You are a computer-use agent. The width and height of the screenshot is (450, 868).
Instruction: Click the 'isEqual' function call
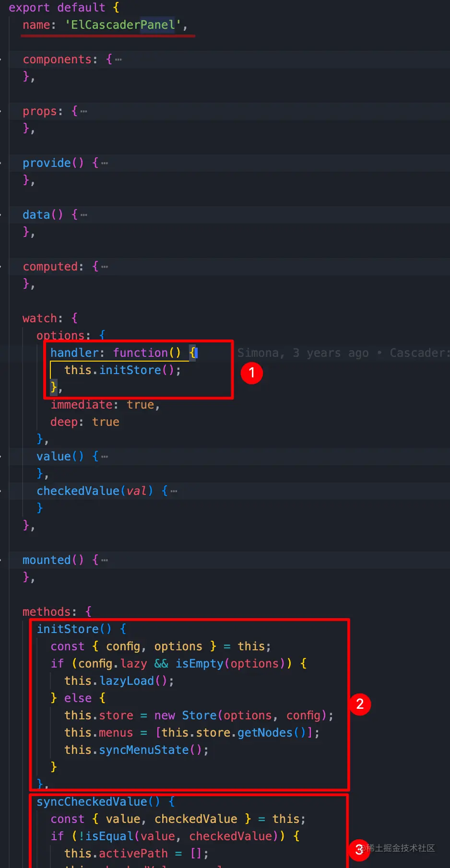(x=109, y=836)
